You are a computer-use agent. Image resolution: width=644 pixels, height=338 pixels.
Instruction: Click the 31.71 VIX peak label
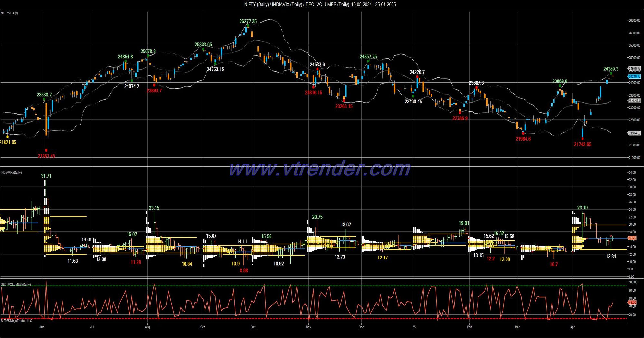46,176
